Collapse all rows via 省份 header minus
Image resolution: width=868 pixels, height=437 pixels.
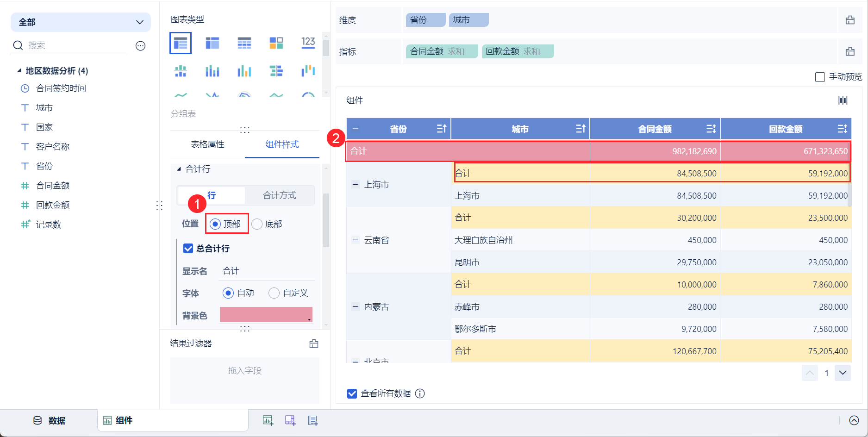click(x=356, y=129)
